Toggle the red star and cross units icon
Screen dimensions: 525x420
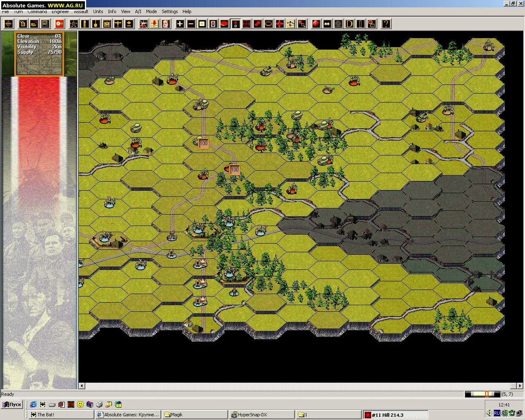(235, 24)
